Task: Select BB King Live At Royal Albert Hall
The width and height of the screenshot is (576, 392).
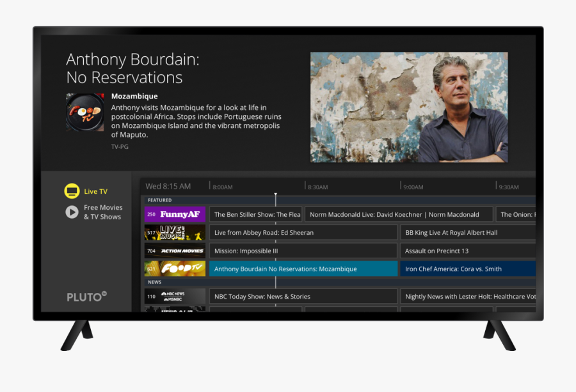Action: pos(468,232)
